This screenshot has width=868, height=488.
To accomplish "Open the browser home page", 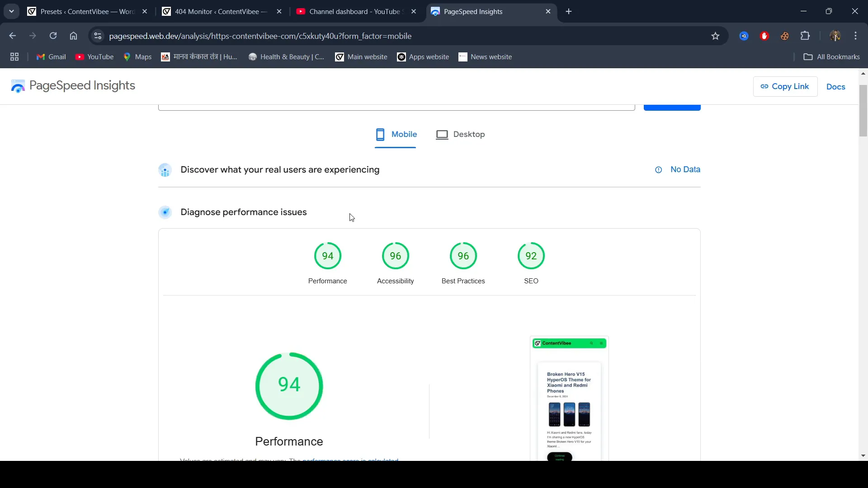I will tap(73, 36).
